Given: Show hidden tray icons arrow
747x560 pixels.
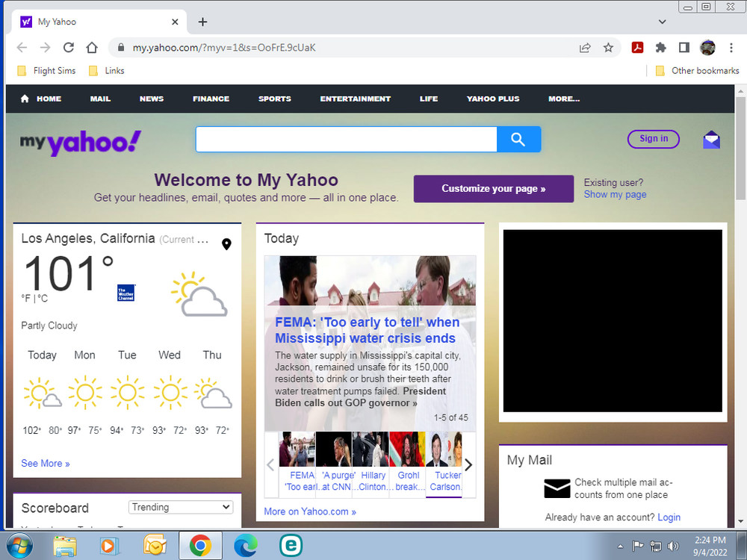Looking at the screenshot, I should click(x=620, y=547).
